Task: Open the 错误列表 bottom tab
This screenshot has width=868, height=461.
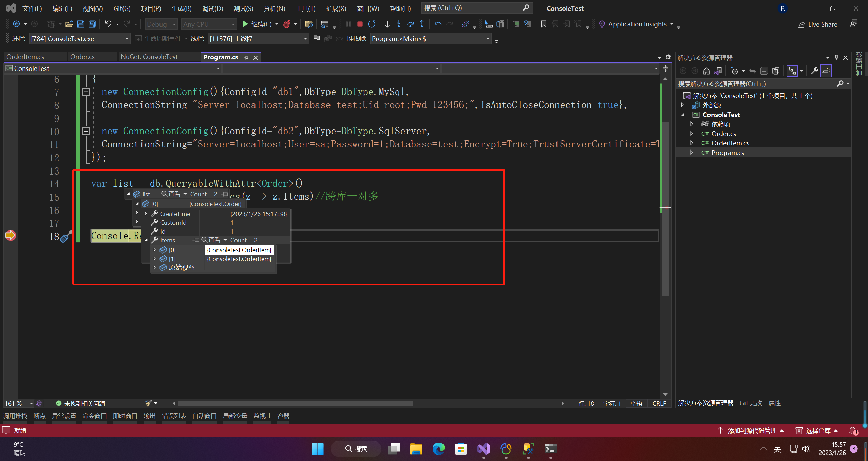Action: click(174, 416)
